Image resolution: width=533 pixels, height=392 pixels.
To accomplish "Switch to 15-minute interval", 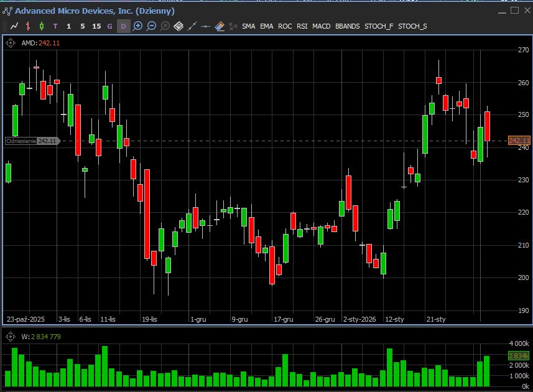I will tap(96, 26).
